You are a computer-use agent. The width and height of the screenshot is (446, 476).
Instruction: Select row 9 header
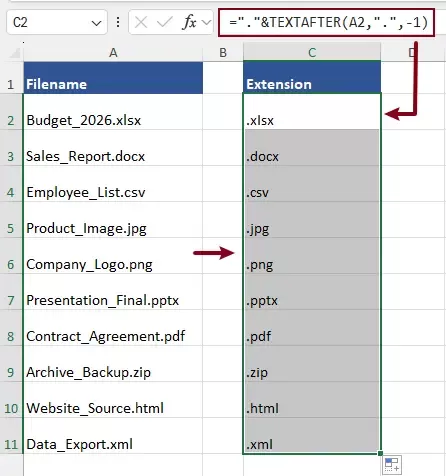(x=11, y=364)
